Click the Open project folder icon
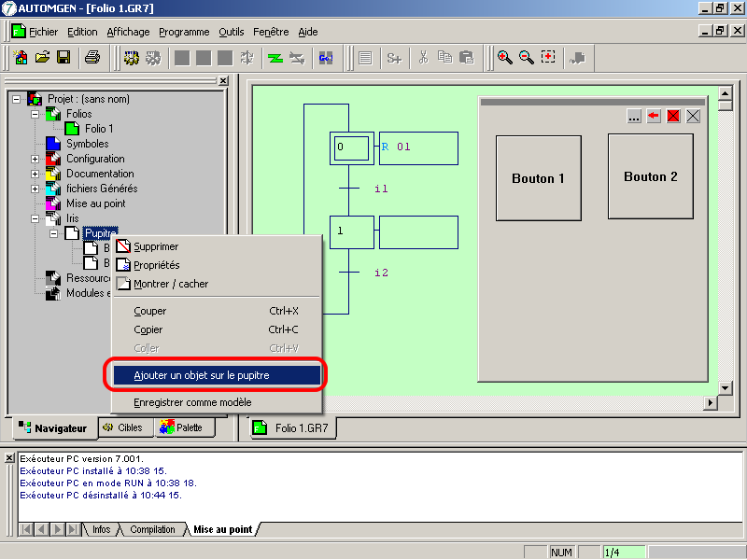The width and height of the screenshot is (747, 560). click(42, 58)
